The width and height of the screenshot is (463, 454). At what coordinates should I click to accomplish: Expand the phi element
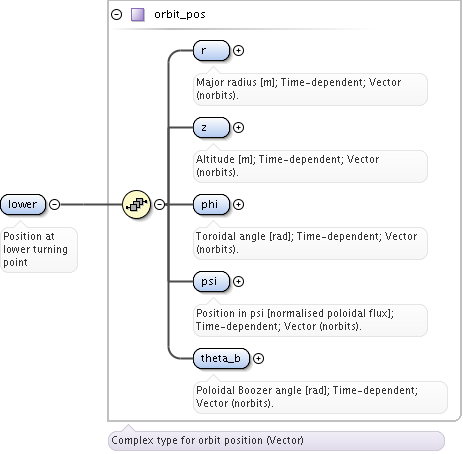pos(238,204)
